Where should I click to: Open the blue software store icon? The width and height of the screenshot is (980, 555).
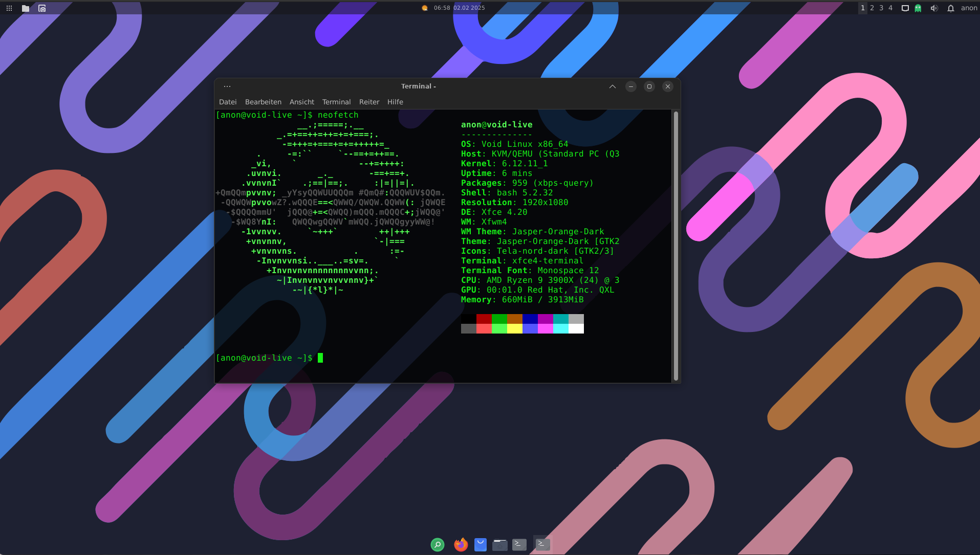[480, 545]
